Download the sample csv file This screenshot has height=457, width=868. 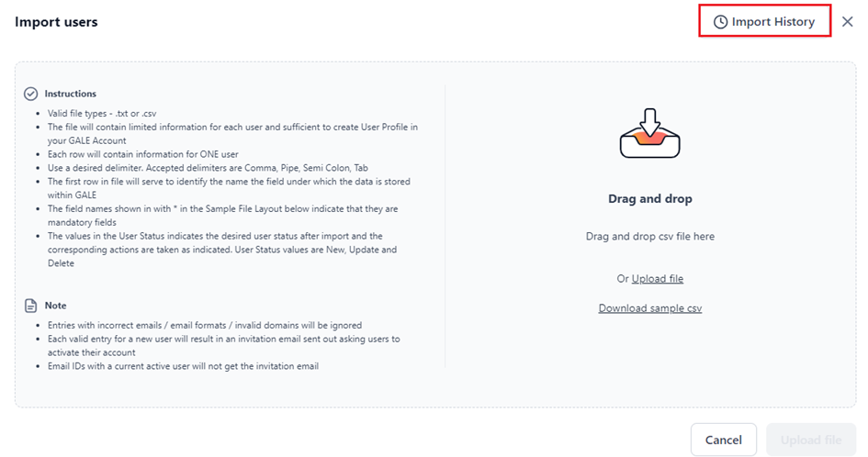point(650,308)
